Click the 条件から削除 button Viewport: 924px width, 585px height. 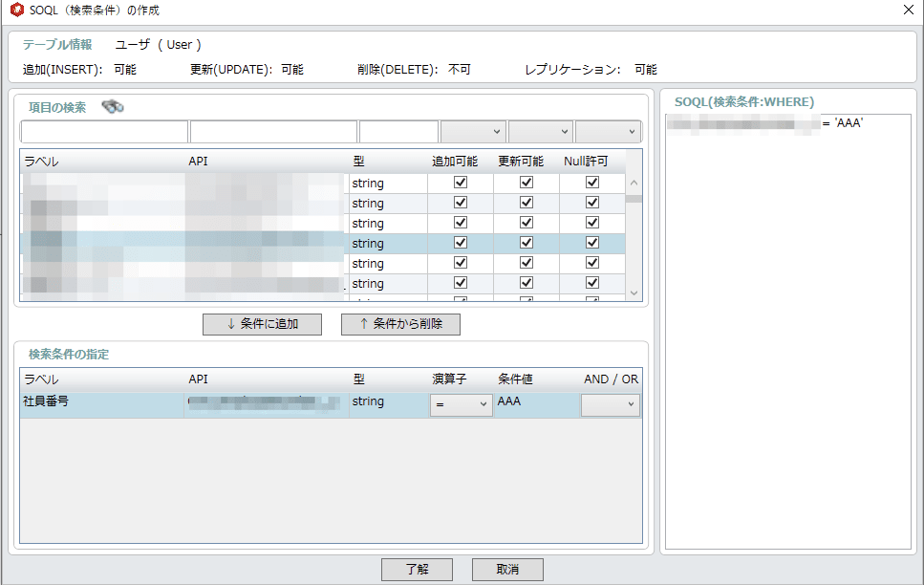[x=400, y=324]
